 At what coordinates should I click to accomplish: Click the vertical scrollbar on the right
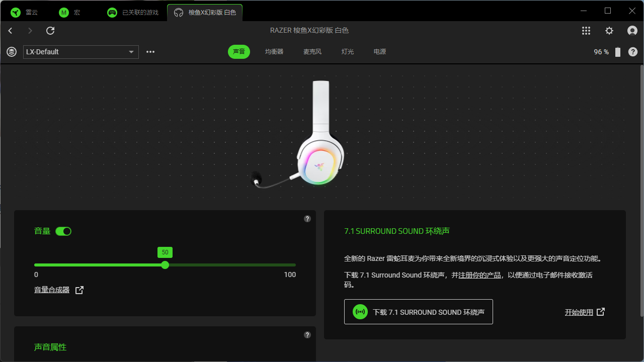[x=641, y=190]
